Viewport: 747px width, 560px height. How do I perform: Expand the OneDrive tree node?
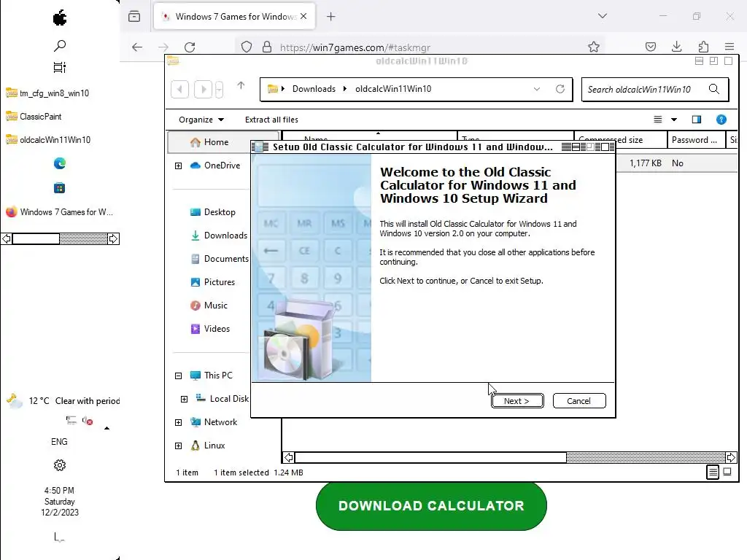(x=178, y=166)
